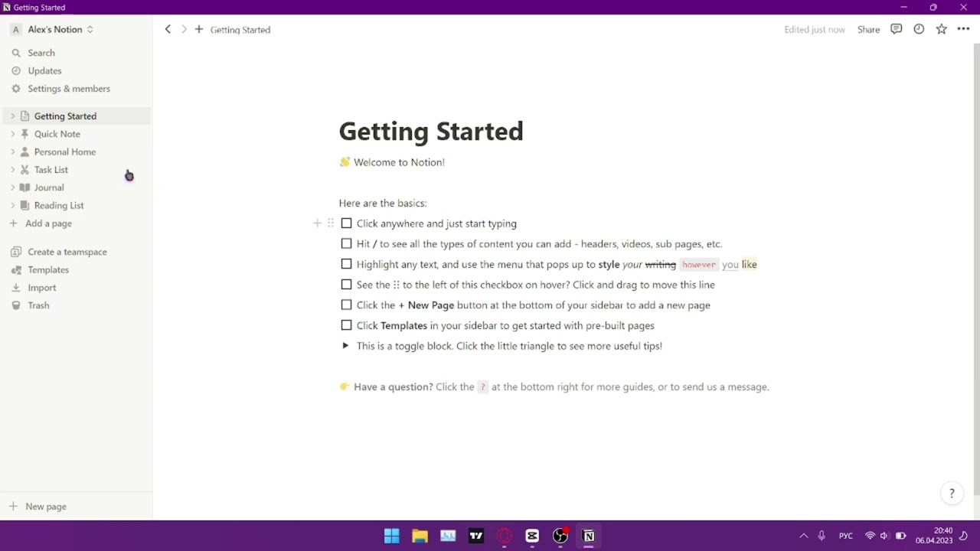Open File Explorer from the taskbar
Screen dimensions: 980x551
[x=420, y=536]
